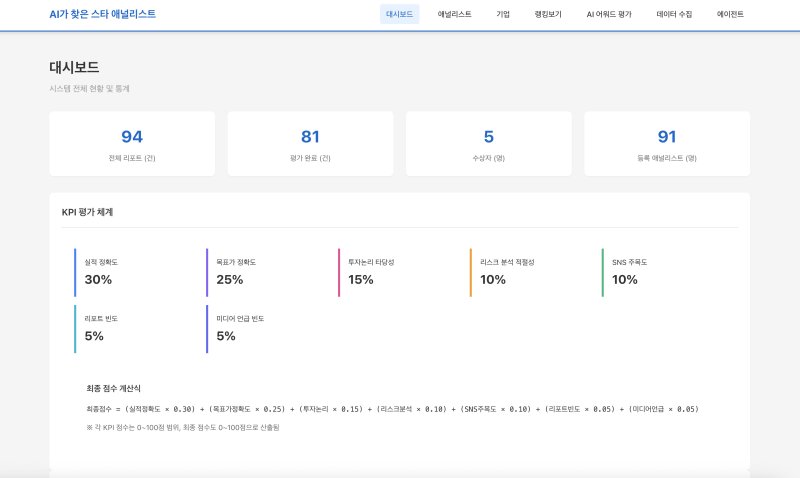The height and width of the screenshot is (478, 800).
Task: Click the SNS 주목도 10% KPI item
Action: click(663, 272)
